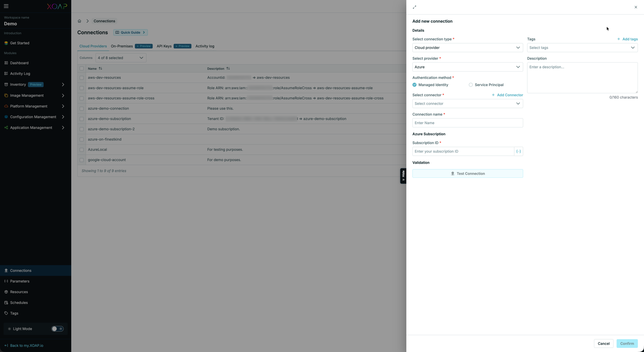Open Dashboard from the sidebar

point(19,63)
